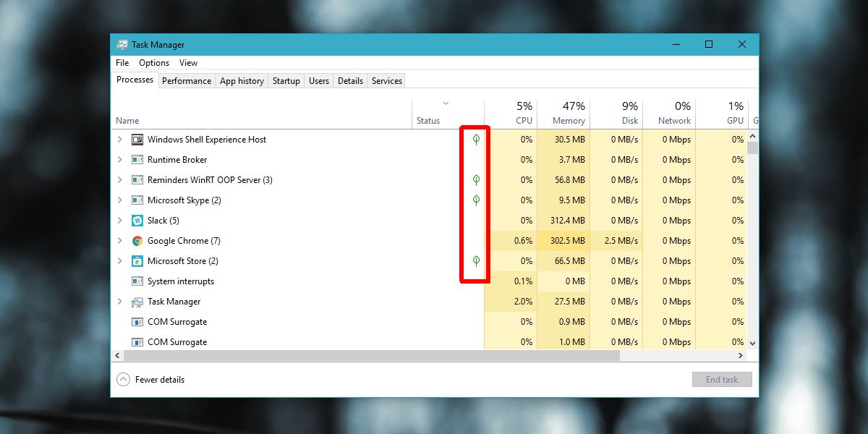Image resolution: width=868 pixels, height=434 pixels.
Task: Click the COM Surrogate process icon
Action: (137, 322)
